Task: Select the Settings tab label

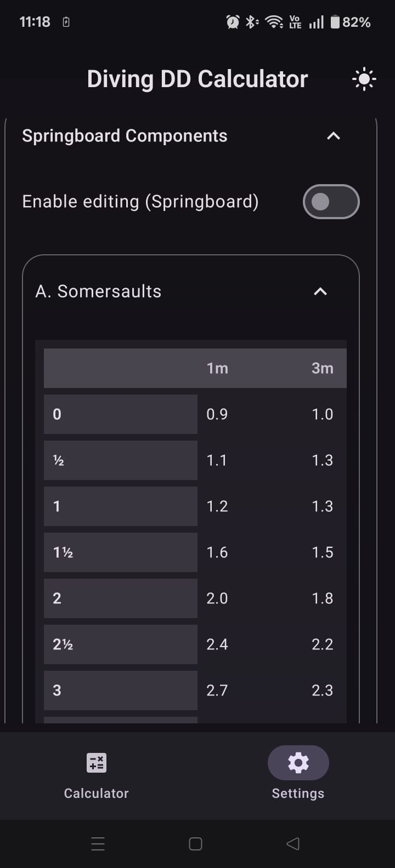Action: click(x=298, y=793)
